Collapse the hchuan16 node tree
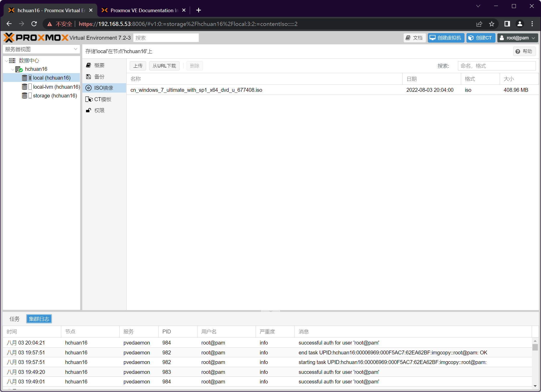The width and height of the screenshot is (541, 392). (13, 69)
